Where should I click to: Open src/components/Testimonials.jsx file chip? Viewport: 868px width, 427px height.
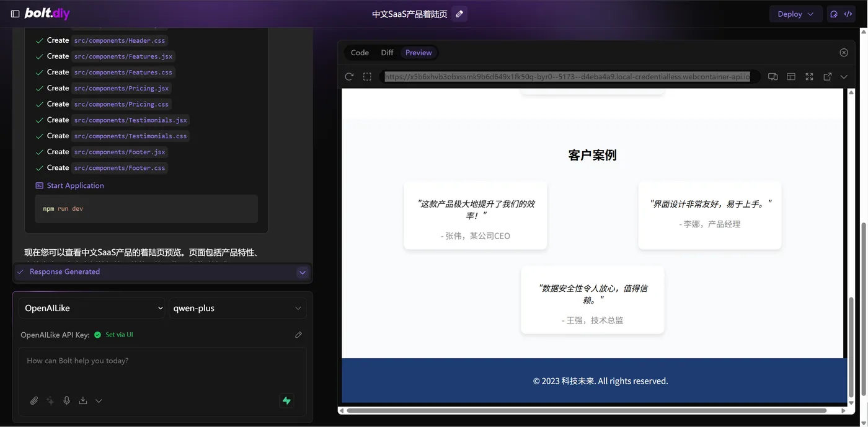click(x=130, y=120)
